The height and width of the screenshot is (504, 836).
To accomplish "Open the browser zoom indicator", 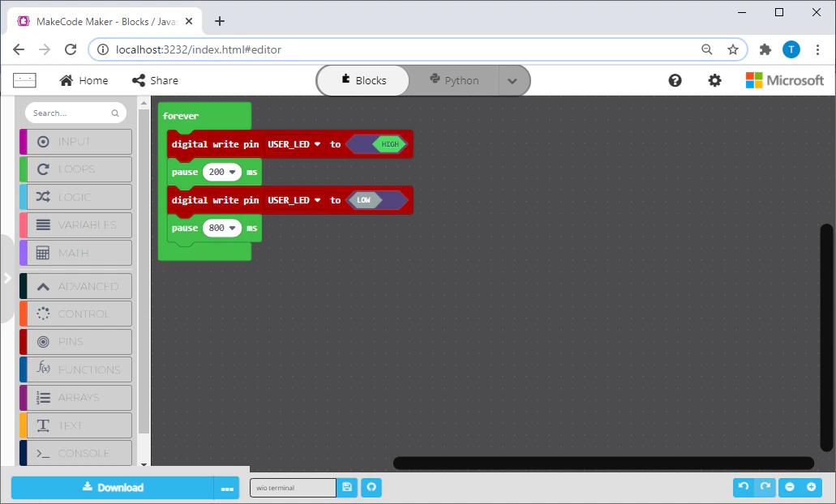I will [x=707, y=49].
